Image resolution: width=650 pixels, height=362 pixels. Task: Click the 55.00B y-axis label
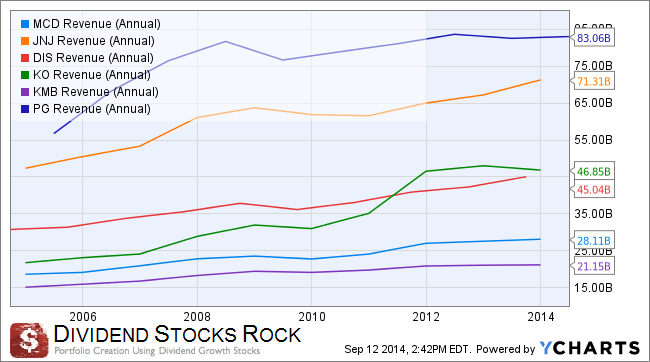pos(593,140)
